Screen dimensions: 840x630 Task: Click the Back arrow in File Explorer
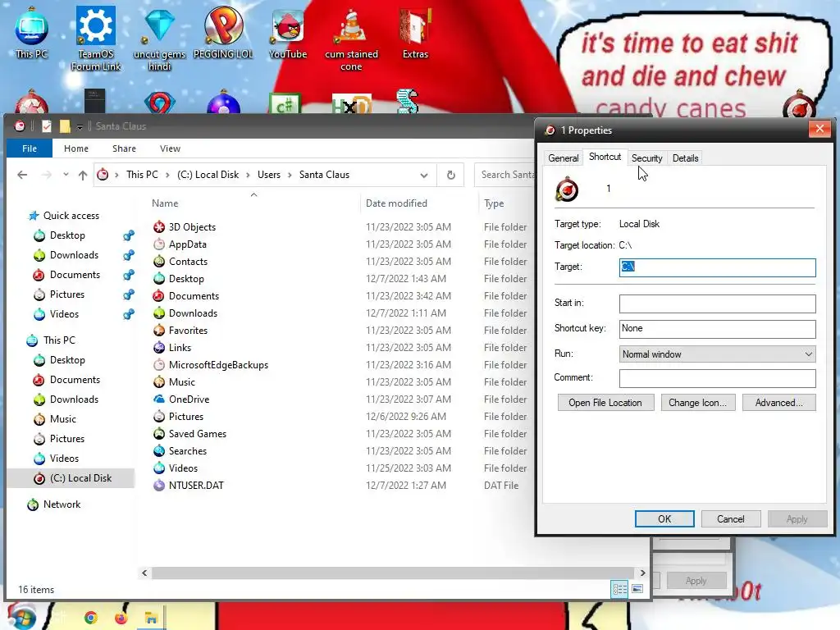[x=22, y=175]
